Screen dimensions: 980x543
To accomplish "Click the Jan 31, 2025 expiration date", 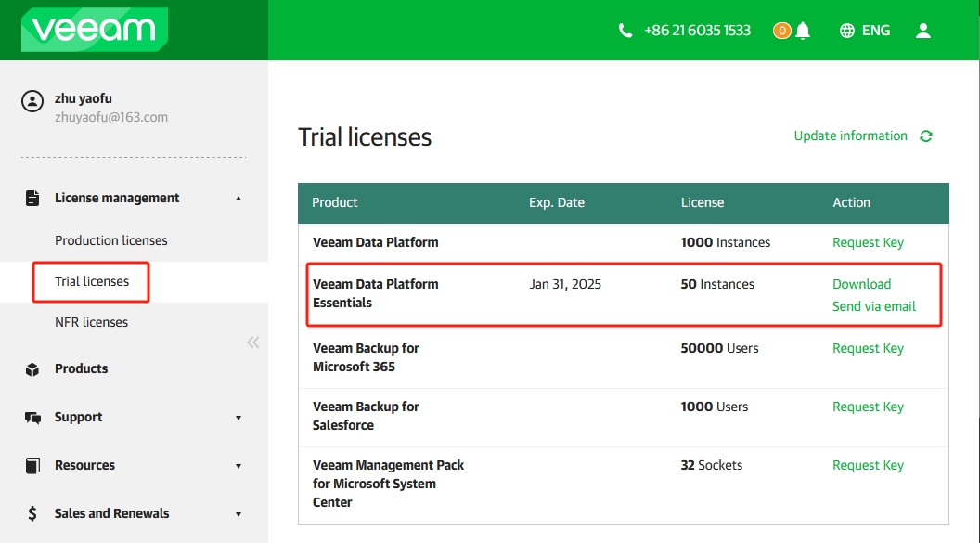I will 565,284.
